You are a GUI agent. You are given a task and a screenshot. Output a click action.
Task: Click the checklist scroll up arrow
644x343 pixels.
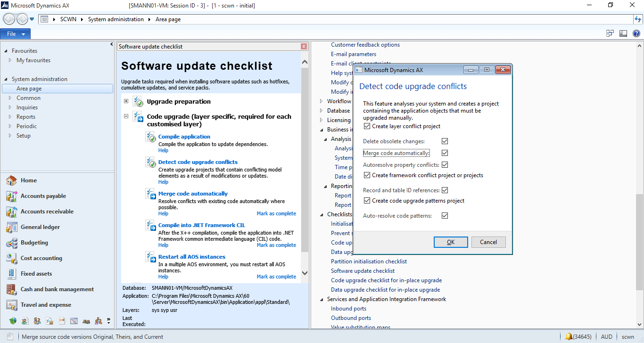tap(305, 62)
